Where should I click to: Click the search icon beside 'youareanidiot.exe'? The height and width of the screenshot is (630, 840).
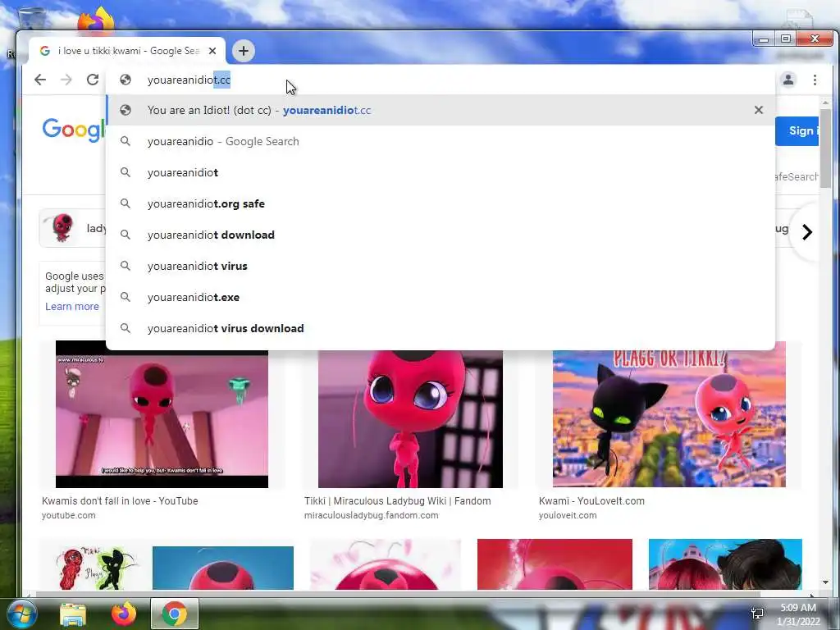(x=126, y=297)
